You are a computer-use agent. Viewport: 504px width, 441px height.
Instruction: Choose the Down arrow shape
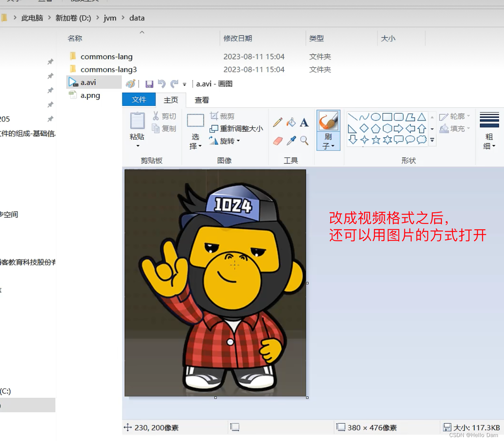coord(353,140)
